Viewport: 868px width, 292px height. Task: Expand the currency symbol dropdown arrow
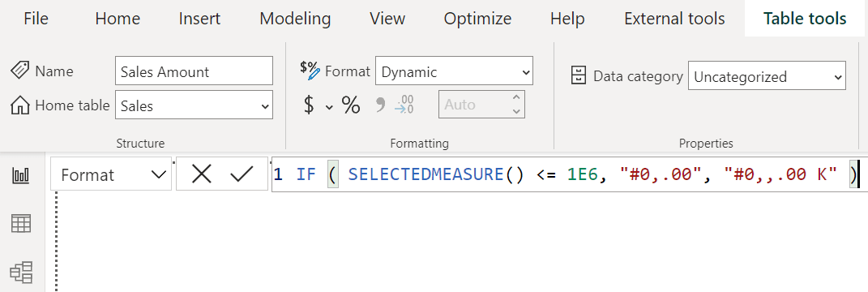point(329,107)
